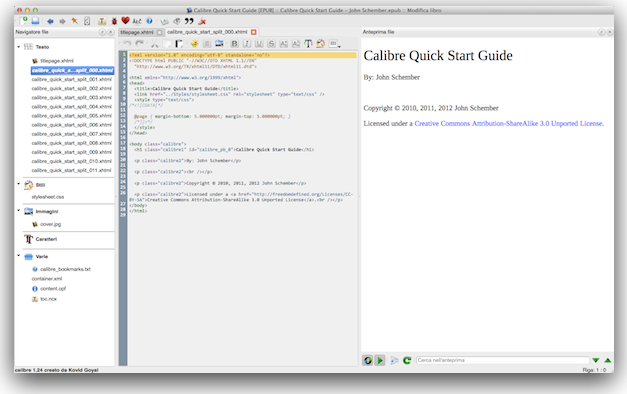Click the smiley insert special character icon
This screenshot has height=394, width=627.
(194, 44)
